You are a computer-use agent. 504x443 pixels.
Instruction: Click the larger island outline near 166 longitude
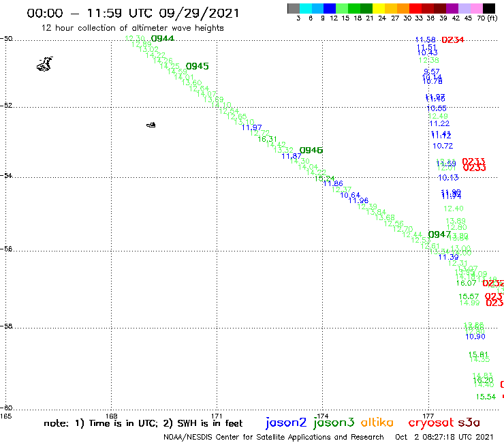(x=45, y=63)
